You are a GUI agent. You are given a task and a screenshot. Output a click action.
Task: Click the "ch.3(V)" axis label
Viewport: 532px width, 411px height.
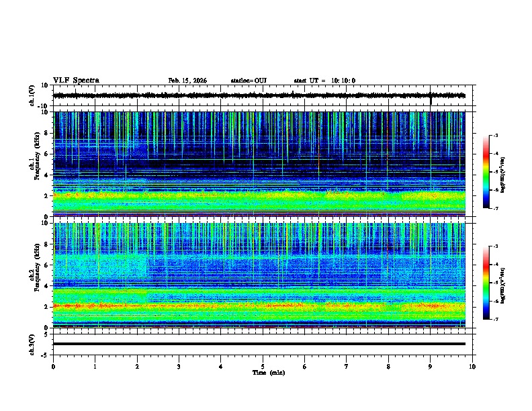pyautogui.click(x=32, y=345)
